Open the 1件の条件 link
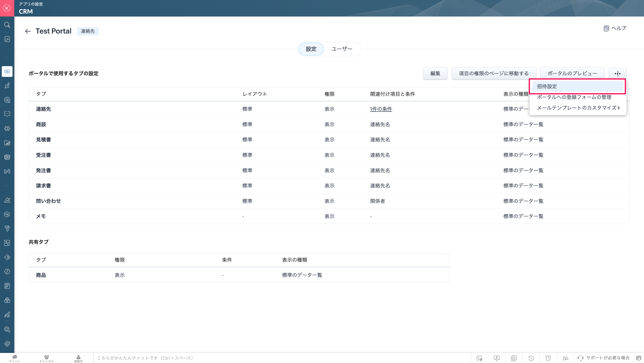Image resolution: width=644 pixels, height=363 pixels. 381,109
